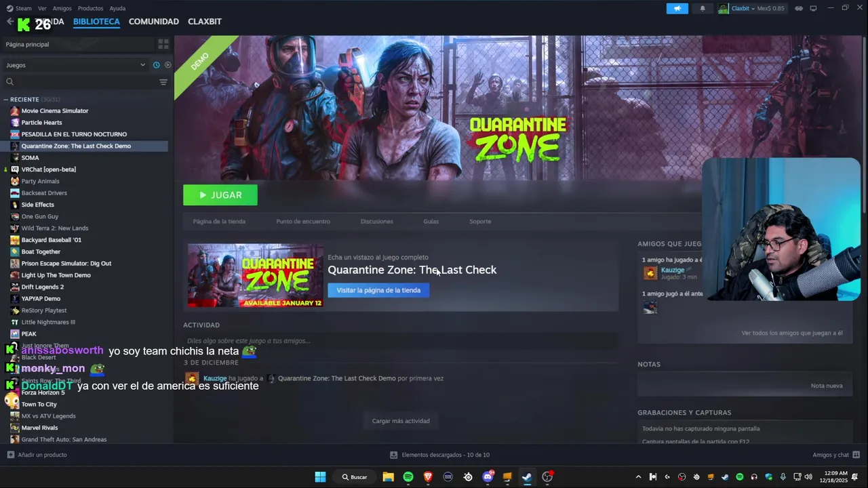
Task: Click Quarantine Zone full game thumbnail
Action: tap(255, 275)
